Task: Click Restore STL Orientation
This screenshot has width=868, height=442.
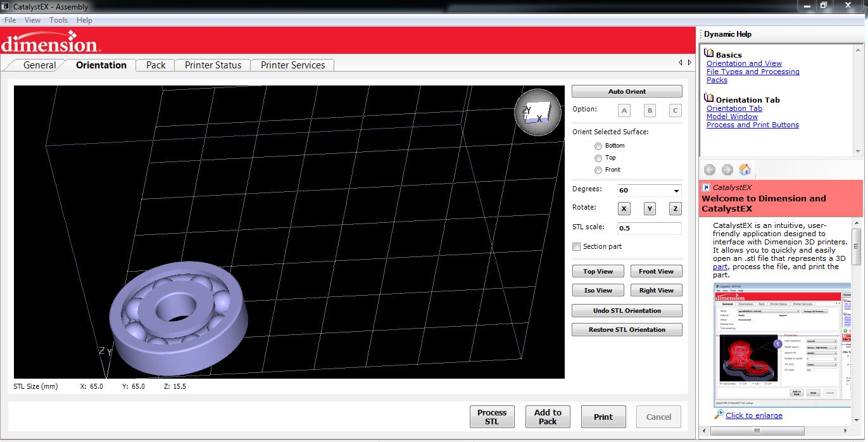Action: point(627,329)
